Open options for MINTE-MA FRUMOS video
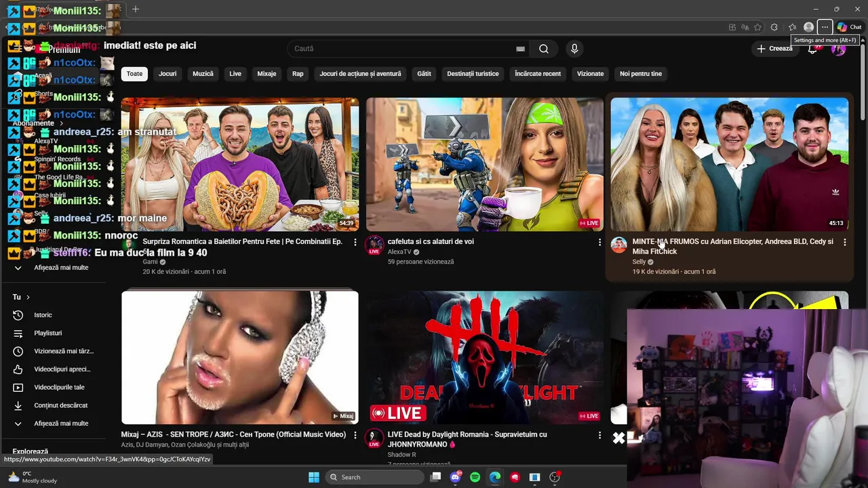Screen dimensions: 868x488 pos(844,242)
